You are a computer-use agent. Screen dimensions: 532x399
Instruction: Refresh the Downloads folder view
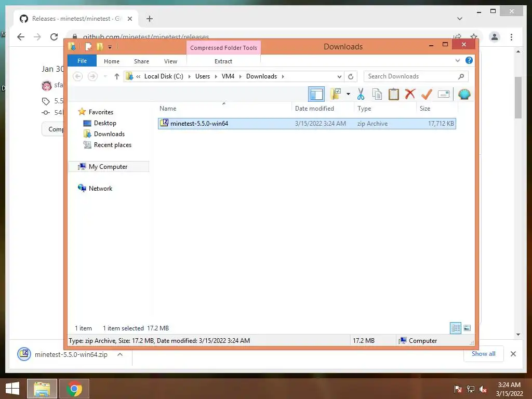(x=351, y=76)
